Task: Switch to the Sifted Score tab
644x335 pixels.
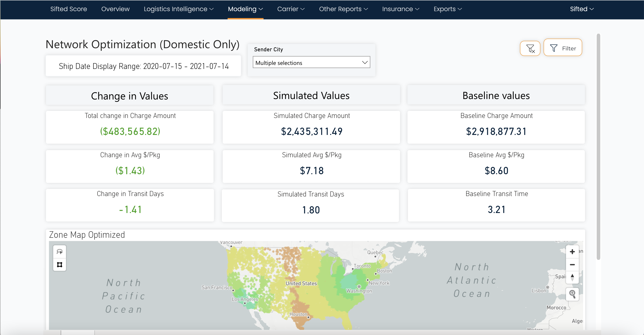Action: tap(69, 9)
